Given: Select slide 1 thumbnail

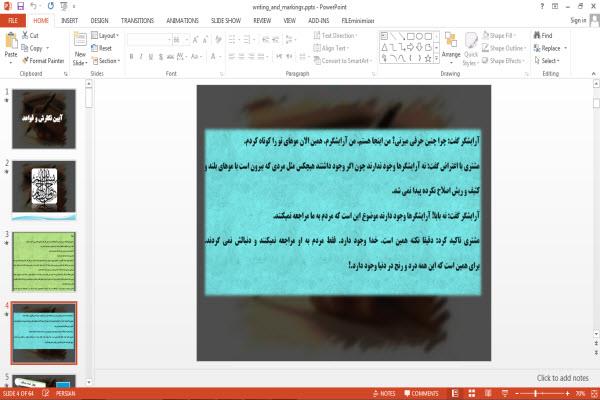Looking at the screenshot, I should point(44,119).
